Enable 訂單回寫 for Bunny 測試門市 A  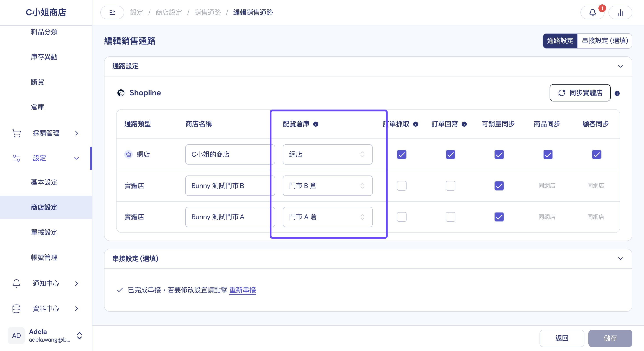click(x=451, y=217)
